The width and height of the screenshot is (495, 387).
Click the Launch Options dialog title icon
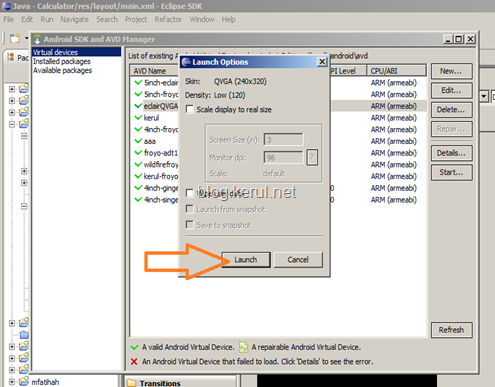click(186, 62)
